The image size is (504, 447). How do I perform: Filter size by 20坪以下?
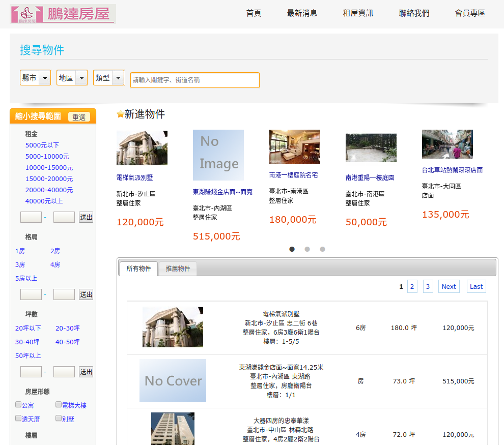tap(28, 328)
